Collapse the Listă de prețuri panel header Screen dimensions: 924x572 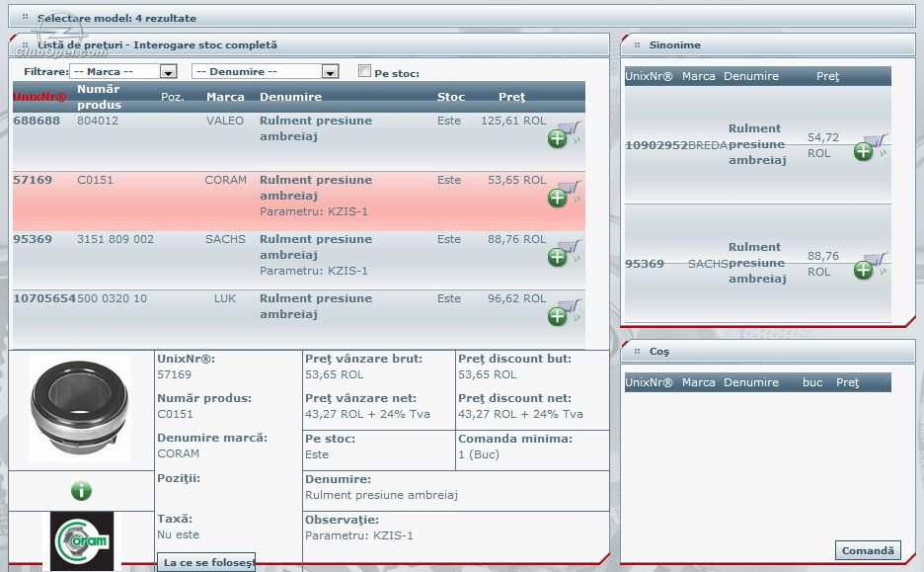(x=309, y=44)
